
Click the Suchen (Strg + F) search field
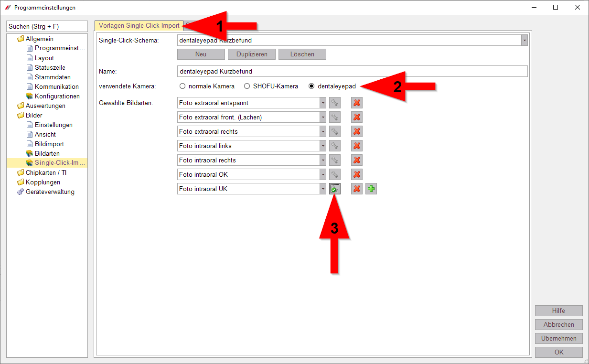coord(47,26)
